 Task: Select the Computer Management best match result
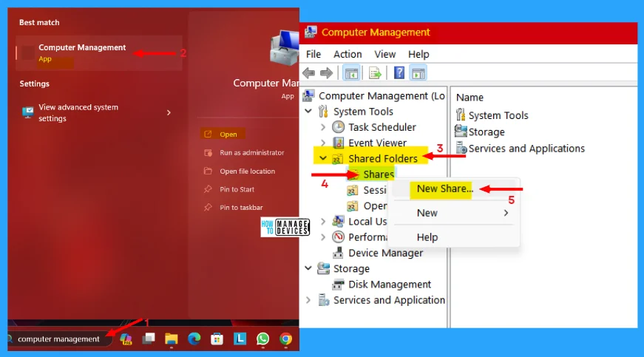[x=99, y=53]
